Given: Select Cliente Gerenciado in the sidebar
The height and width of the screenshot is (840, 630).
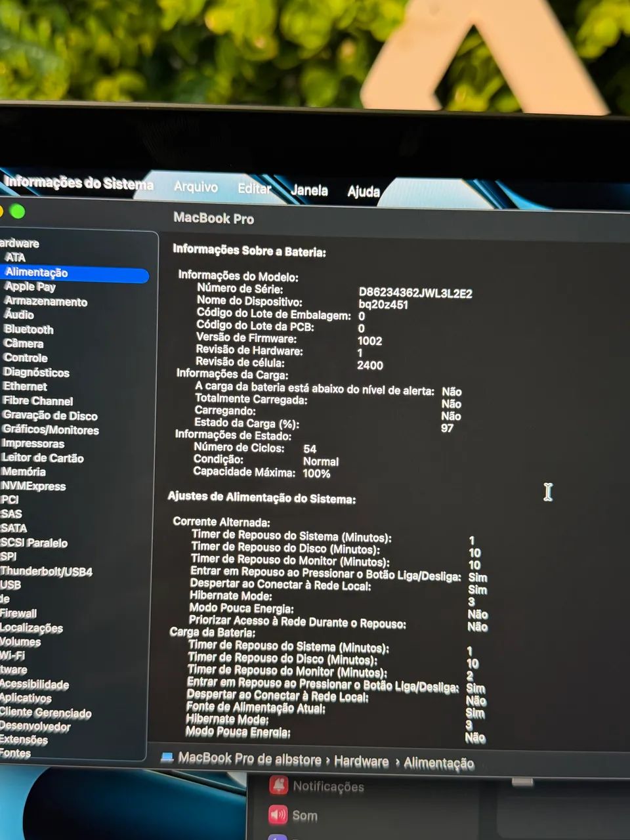Looking at the screenshot, I should point(46,713).
